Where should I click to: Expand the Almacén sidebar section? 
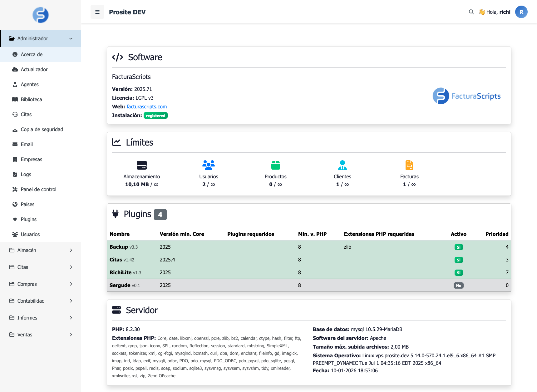click(41, 250)
